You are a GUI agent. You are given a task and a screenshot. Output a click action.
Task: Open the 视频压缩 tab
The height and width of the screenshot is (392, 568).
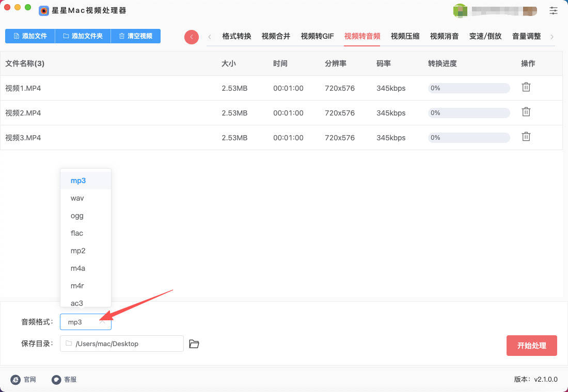[405, 36]
